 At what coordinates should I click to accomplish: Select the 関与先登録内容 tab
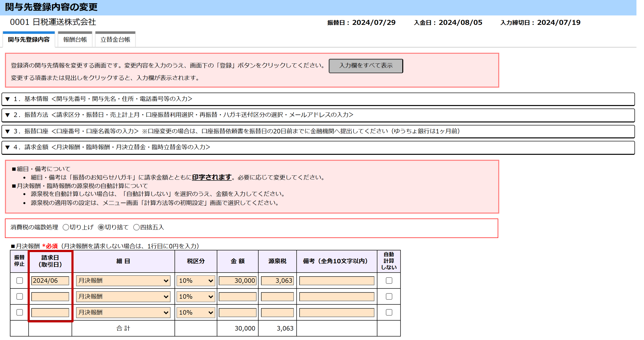pyautogui.click(x=29, y=40)
